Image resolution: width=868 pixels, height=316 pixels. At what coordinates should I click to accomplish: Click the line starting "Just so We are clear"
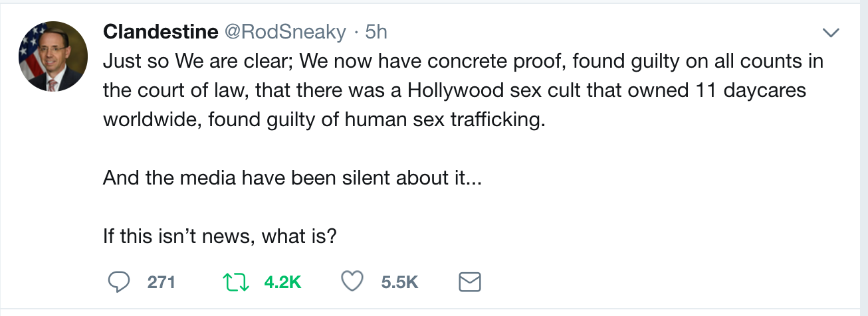tap(463, 62)
